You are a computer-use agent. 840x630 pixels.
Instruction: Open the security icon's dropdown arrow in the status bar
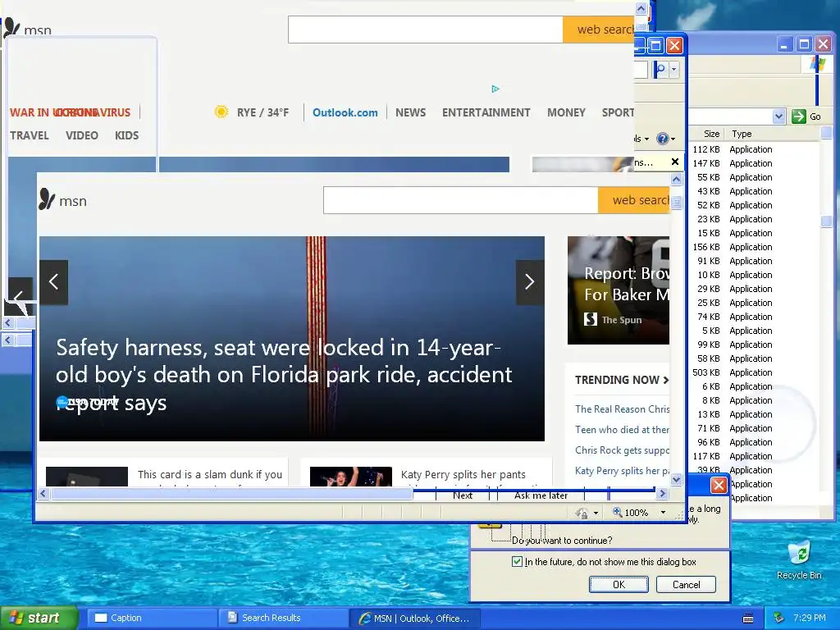pyautogui.click(x=596, y=514)
